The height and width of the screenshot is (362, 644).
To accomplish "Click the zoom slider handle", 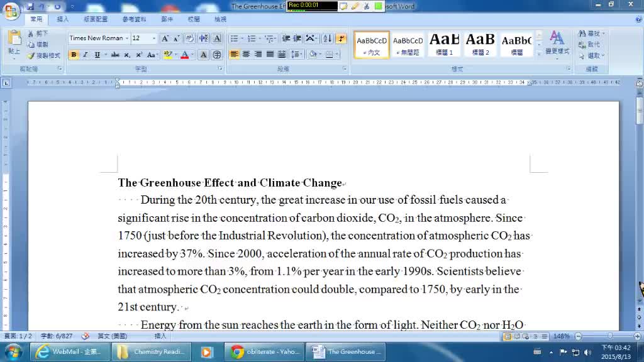I will [x=610, y=336].
